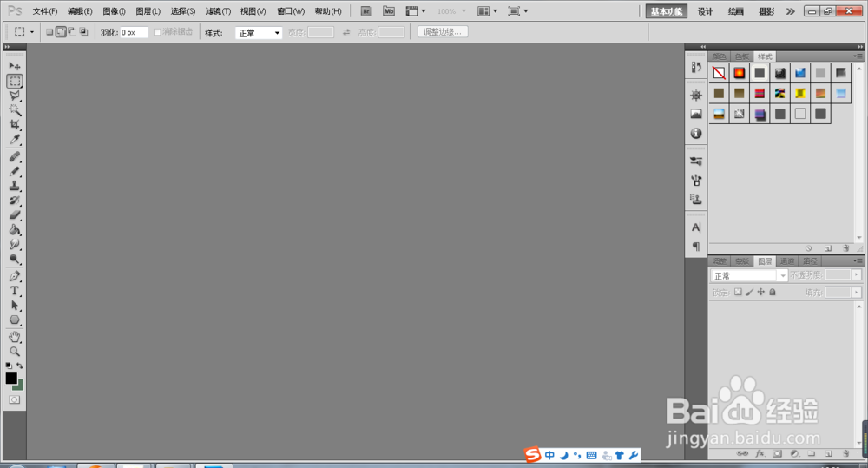Image resolution: width=868 pixels, height=468 pixels.
Task: Open the marquee tool preset picker arrow
Action: pyautogui.click(x=32, y=32)
